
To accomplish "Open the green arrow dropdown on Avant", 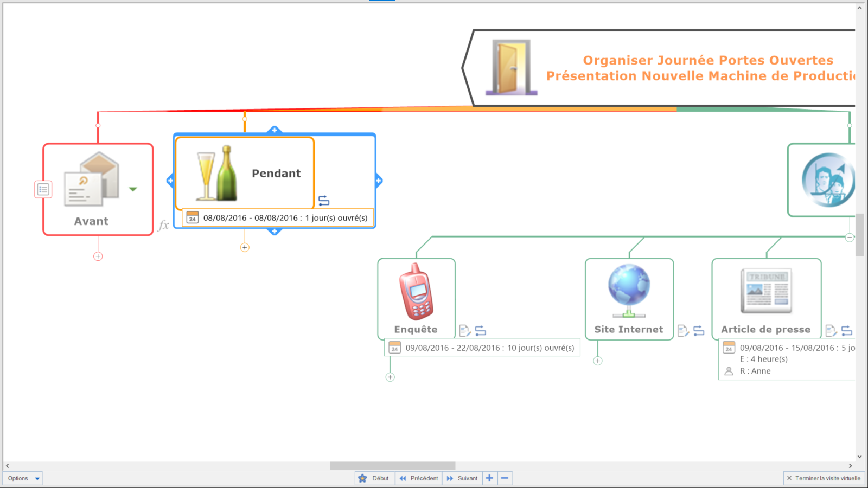I will (x=133, y=189).
